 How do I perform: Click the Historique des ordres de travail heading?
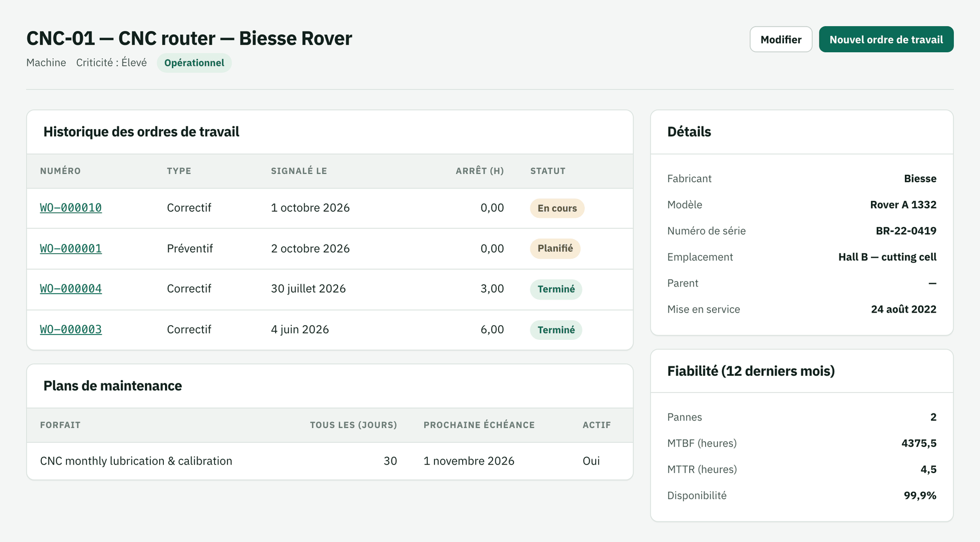click(142, 132)
